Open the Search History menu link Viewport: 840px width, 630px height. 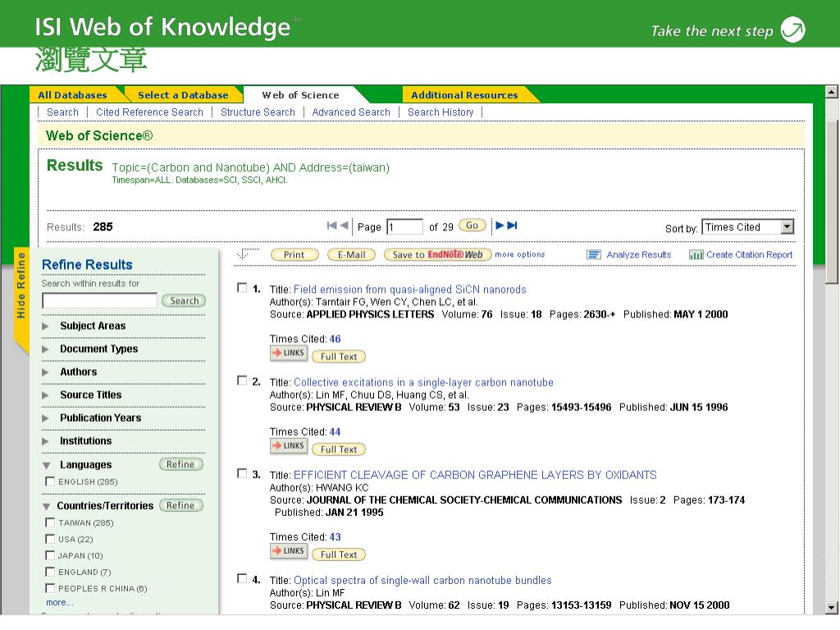pyautogui.click(x=441, y=112)
